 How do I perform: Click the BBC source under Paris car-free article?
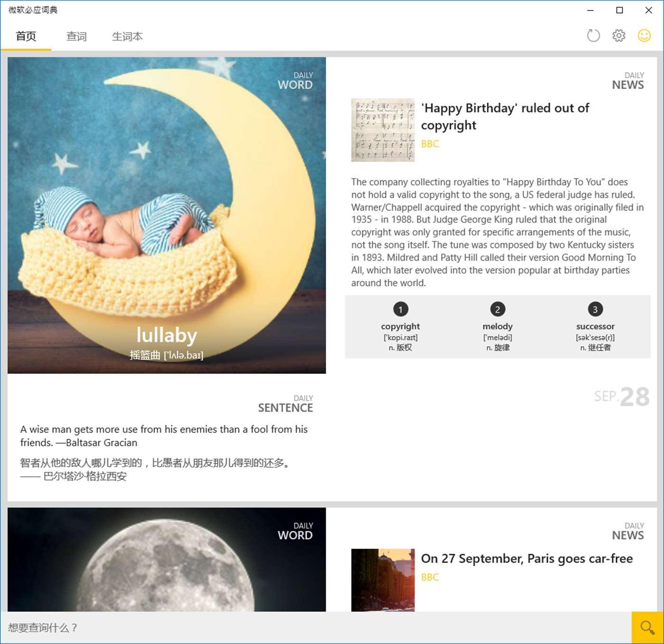[x=430, y=577]
